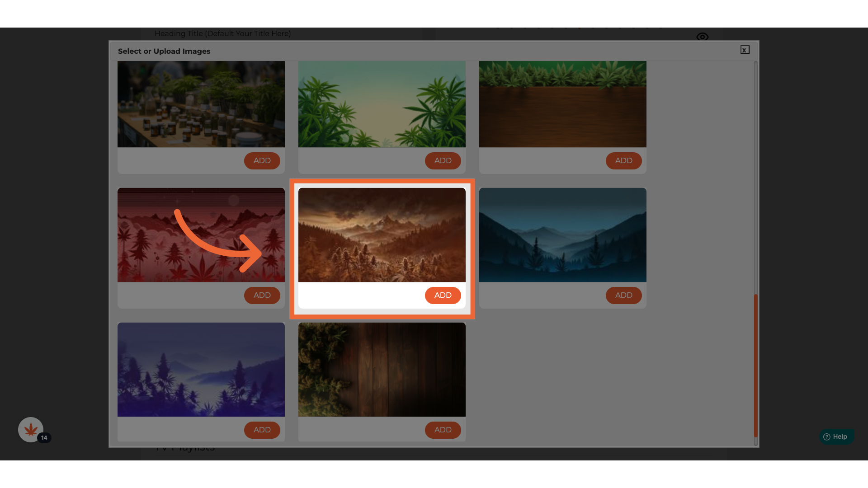868x488 pixels.
Task: Add the red cannabis landscape image
Action: coord(262,296)
